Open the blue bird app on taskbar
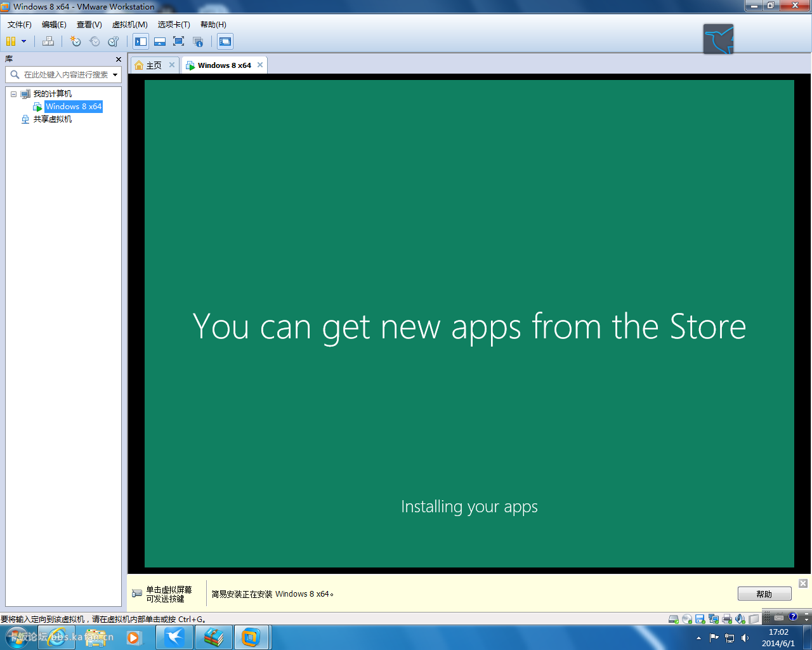 [x=174, y=637]
